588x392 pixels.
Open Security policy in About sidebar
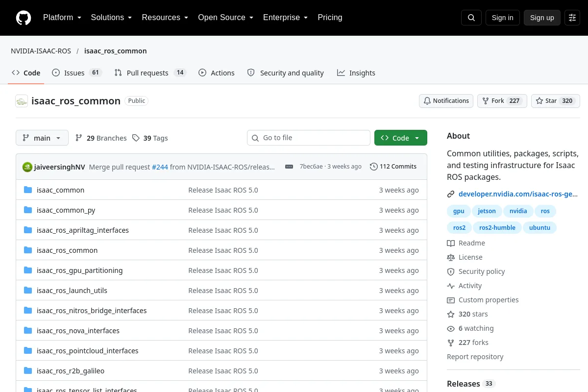point(476,271)
